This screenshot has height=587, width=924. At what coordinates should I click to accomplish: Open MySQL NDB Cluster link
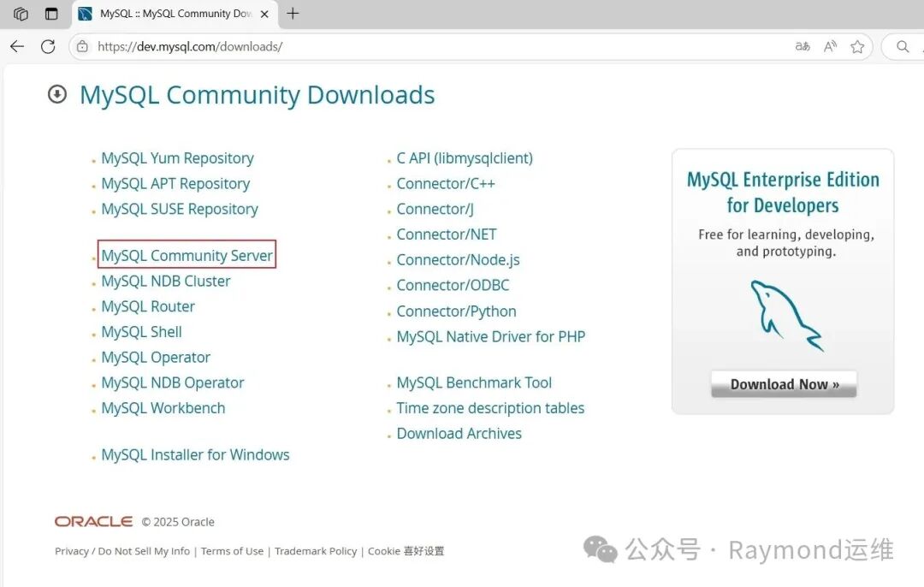pyautogui.click(x=166, y=282)
